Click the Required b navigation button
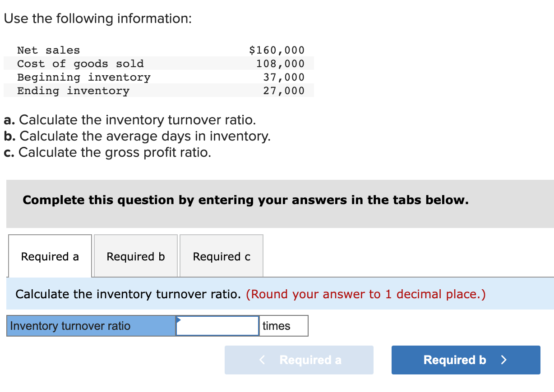The width and height of the screenshot is (554, 392). 466,360
